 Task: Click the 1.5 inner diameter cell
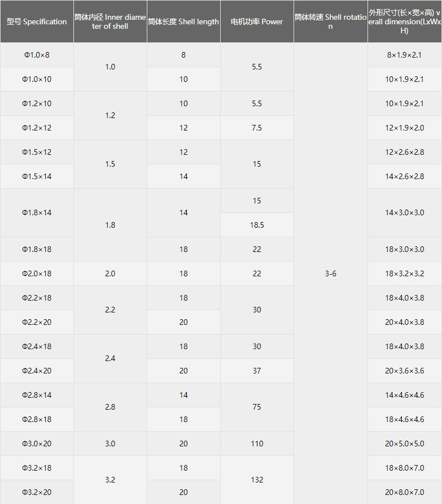click(x=110, y=164)
